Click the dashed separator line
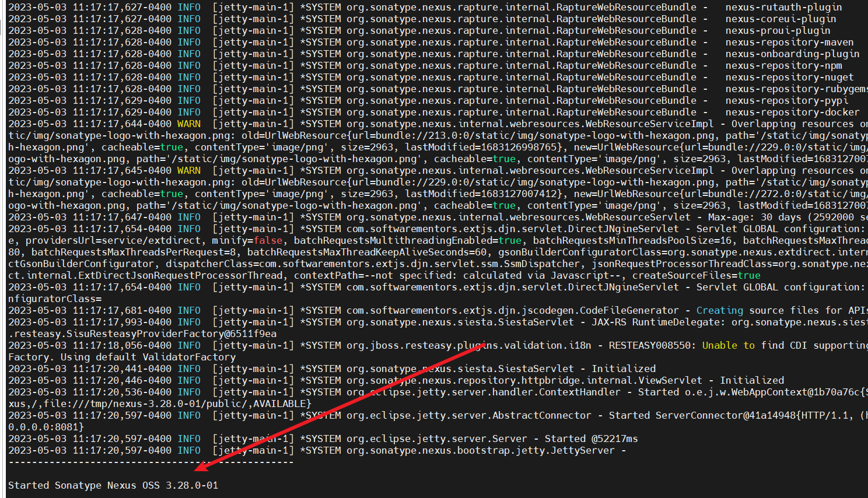 [151, 462]
